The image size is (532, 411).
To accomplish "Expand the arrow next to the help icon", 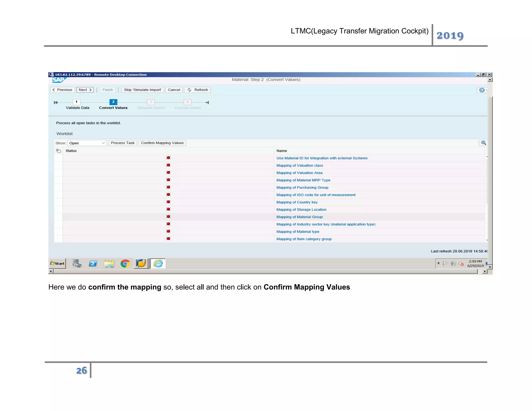I will 486,90.
